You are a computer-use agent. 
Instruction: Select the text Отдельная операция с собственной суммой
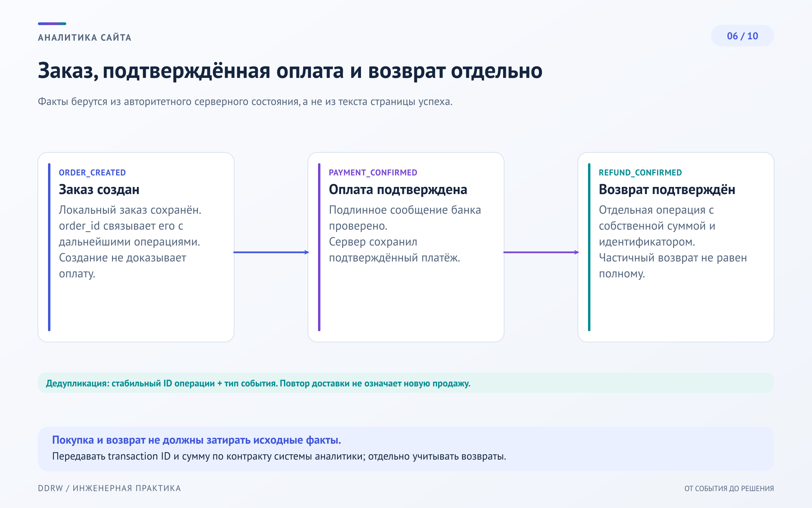pyautogui.click(x=657, y=226)
